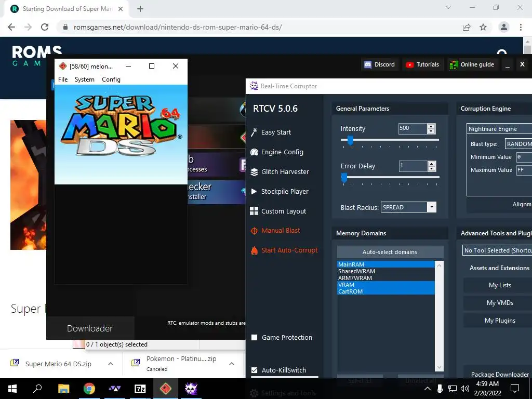Viewport: 532px width, 399px height.
Task: Select SharedWRAM memory domain
Action: point(386,271)
